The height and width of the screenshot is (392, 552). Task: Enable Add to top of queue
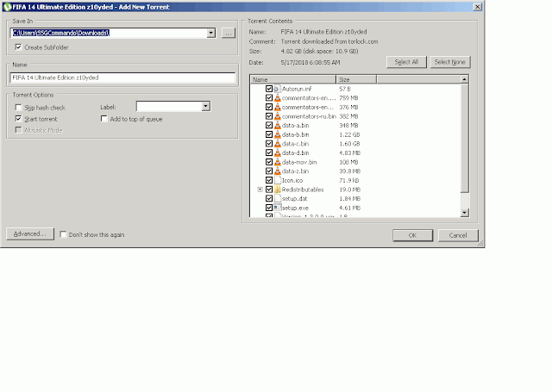point(103,119)
